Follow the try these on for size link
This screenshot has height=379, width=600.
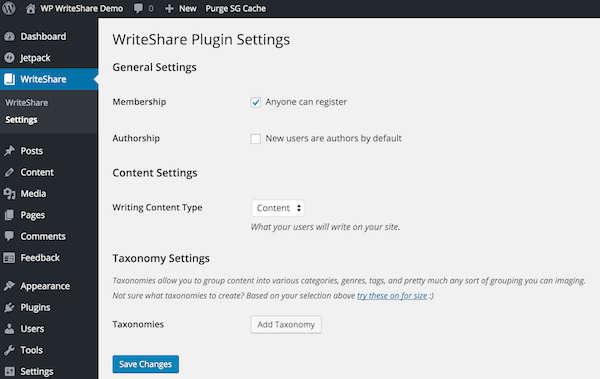[392, 296]
